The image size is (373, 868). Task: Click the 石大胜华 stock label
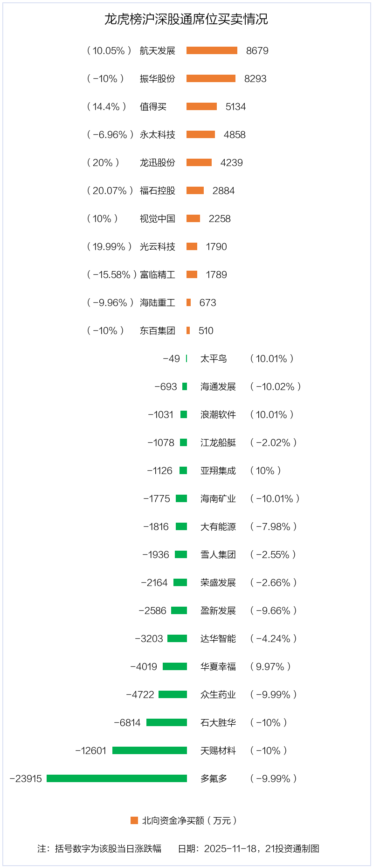click(218, 723)
